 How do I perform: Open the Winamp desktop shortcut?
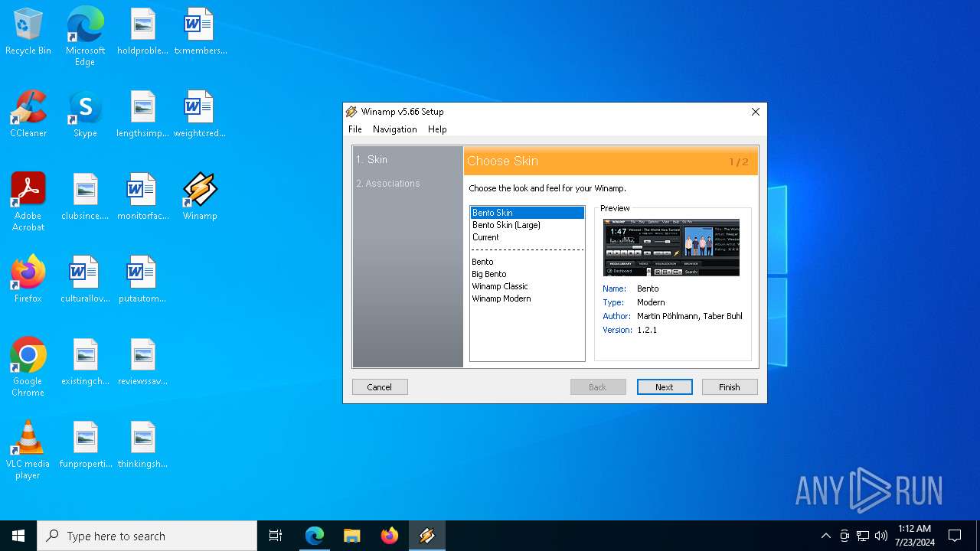point(200,197)
